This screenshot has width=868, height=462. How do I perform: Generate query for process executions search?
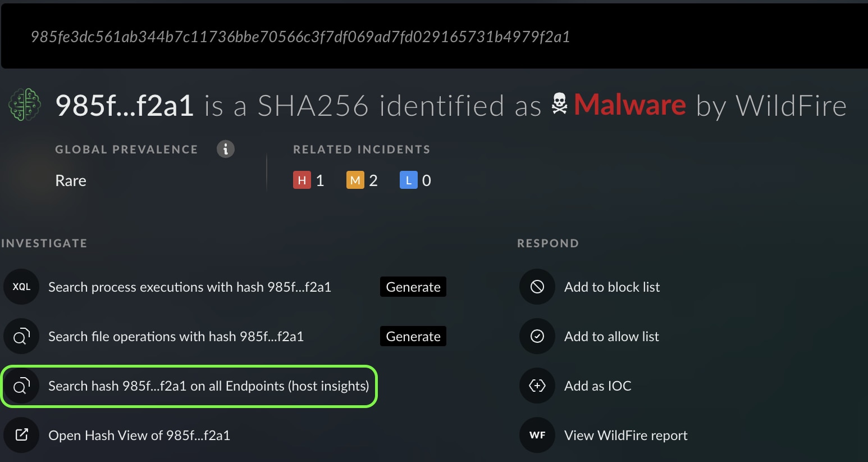click(413, 287)
